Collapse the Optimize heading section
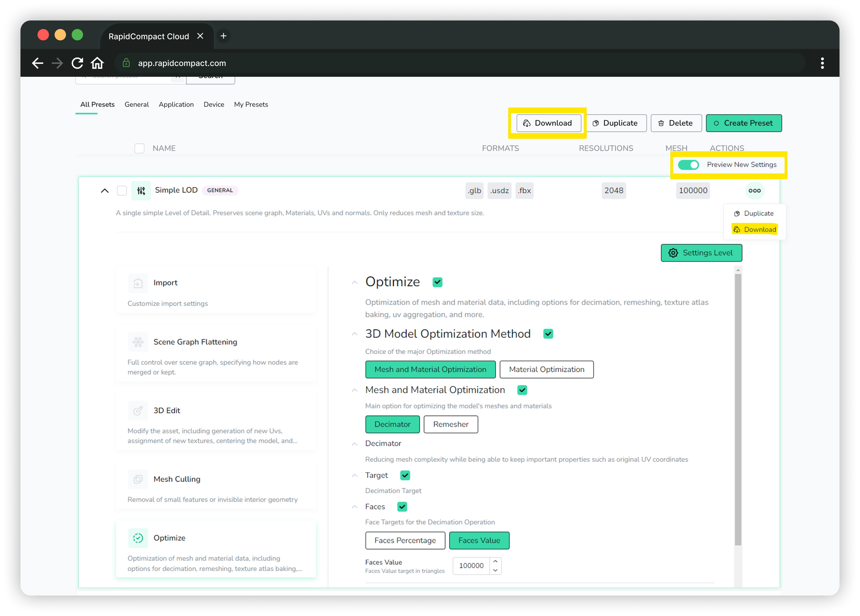This screenshot has width=860, height=616. [354, 283]
